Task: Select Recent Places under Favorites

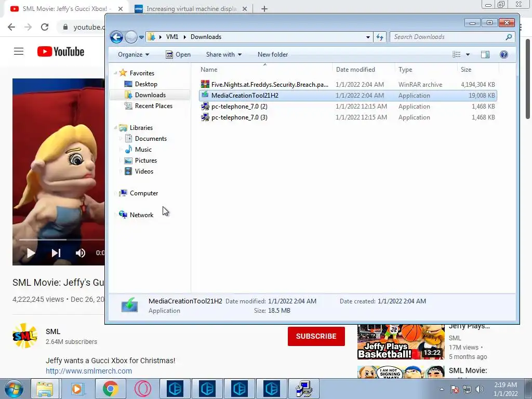Action: click(x=153, y=106)
